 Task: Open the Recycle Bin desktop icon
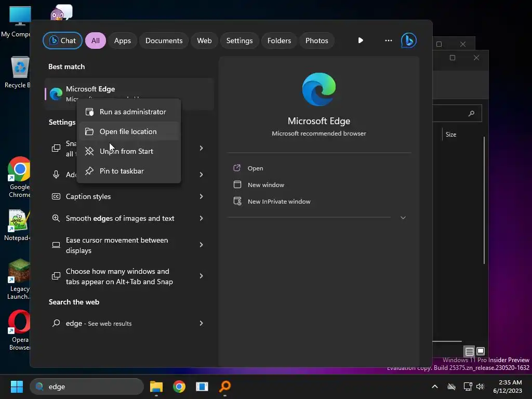coord(18,72)
